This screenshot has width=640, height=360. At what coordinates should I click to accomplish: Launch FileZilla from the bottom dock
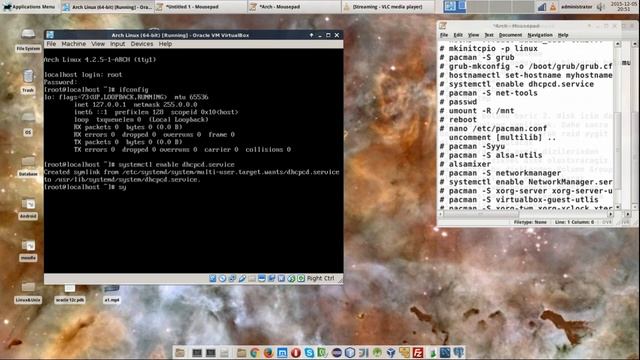click(418, 352)
